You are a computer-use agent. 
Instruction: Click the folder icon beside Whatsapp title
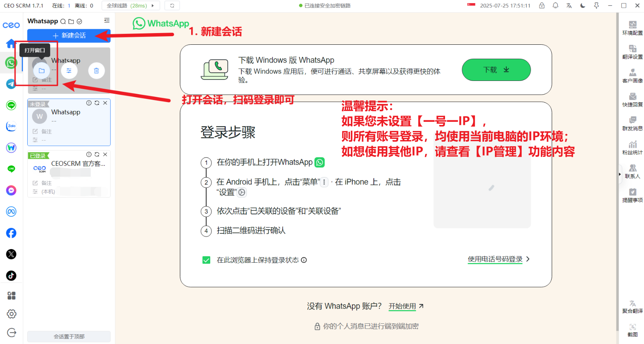pyautogui.click(x=71, y=21)
